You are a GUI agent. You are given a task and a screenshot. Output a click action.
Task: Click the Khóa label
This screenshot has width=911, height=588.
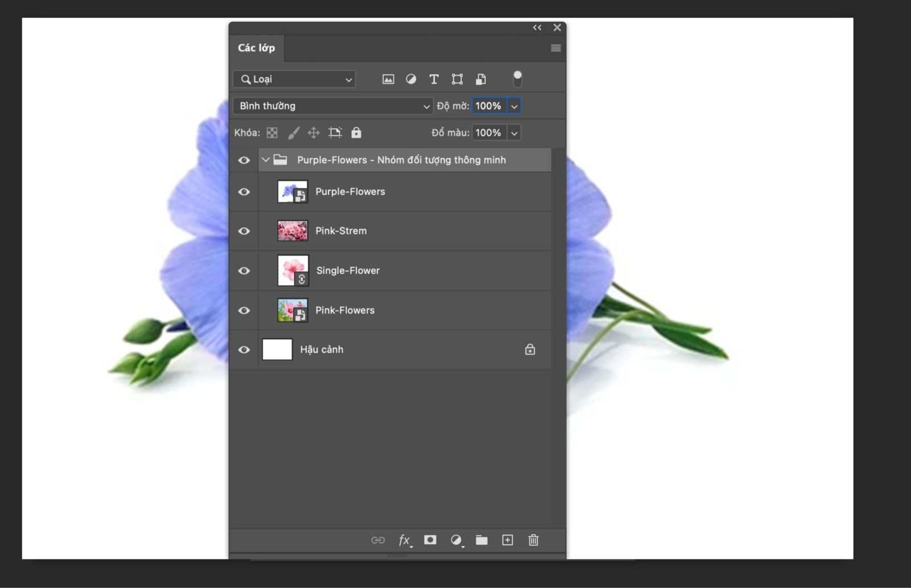[247, 133]
